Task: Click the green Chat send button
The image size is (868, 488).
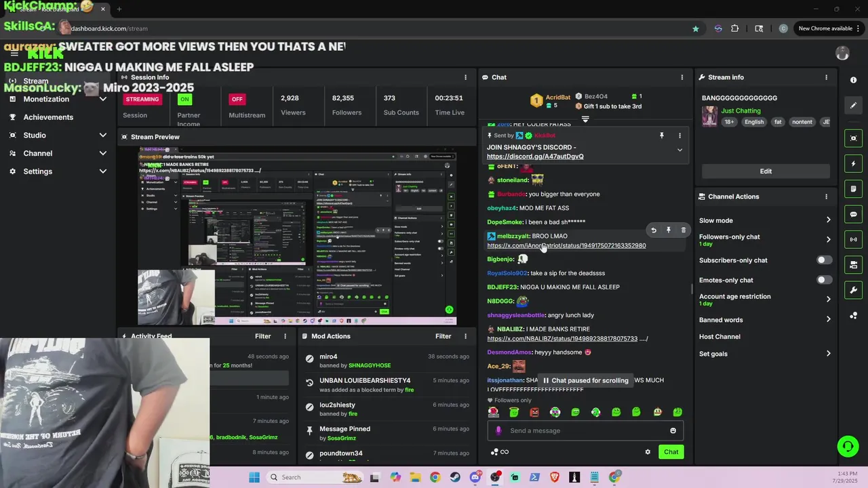Action: point(671,452)
